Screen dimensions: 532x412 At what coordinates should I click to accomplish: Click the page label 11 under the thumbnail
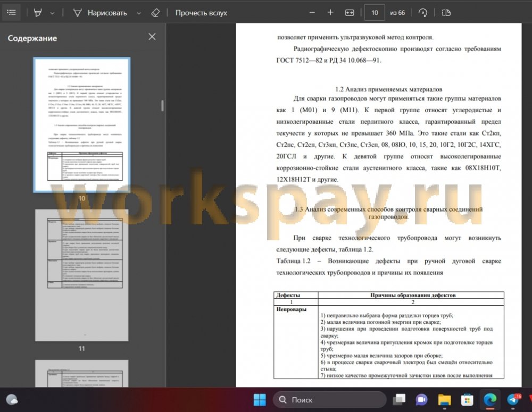[x=82, y=349]
